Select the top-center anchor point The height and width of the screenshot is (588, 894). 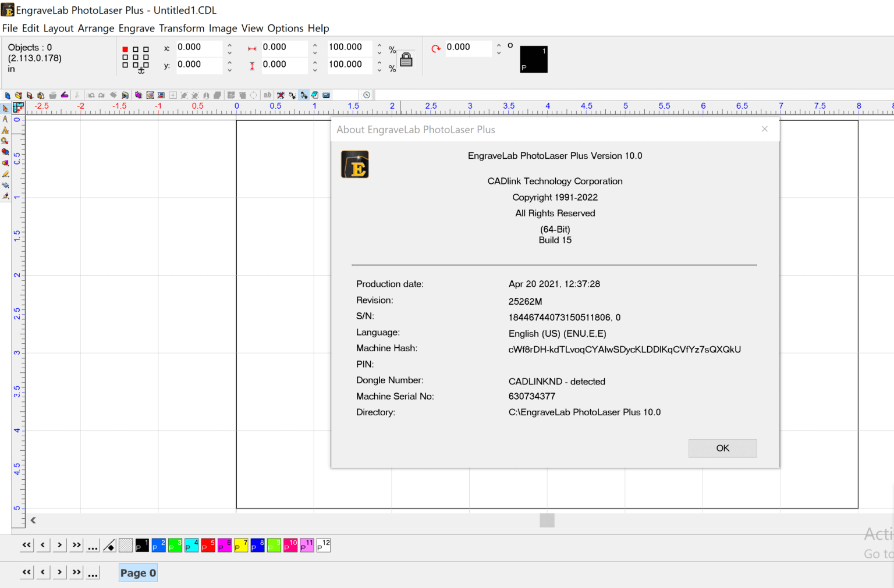tap(136, 49)
